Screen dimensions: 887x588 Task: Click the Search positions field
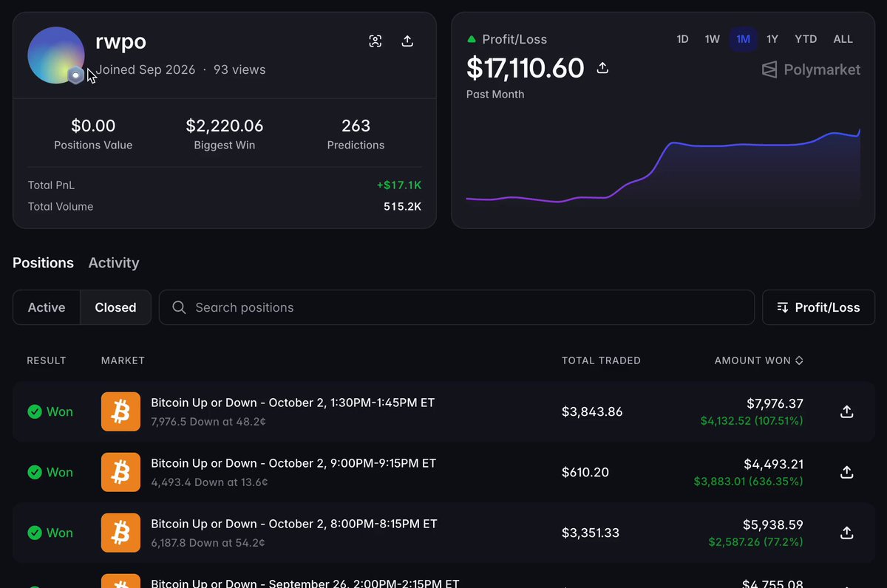pyautogui.click(x=457, y=307)
